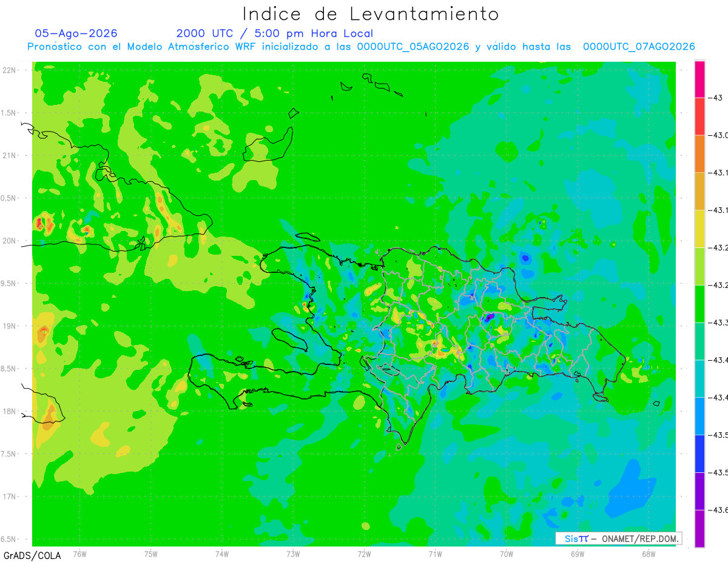Click the "7.5N" latitude label
The width and height of the screenshot is (728, 562).
(9, 454)
